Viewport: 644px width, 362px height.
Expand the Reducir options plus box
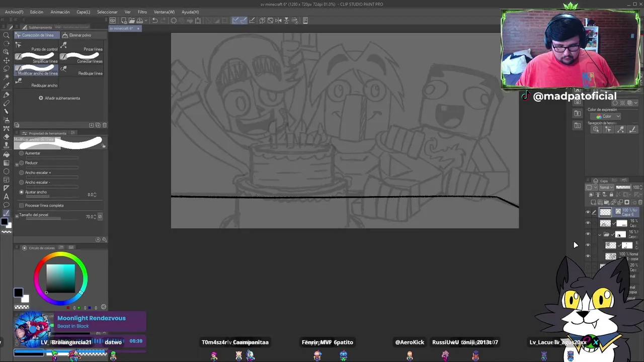coord(17,164)
